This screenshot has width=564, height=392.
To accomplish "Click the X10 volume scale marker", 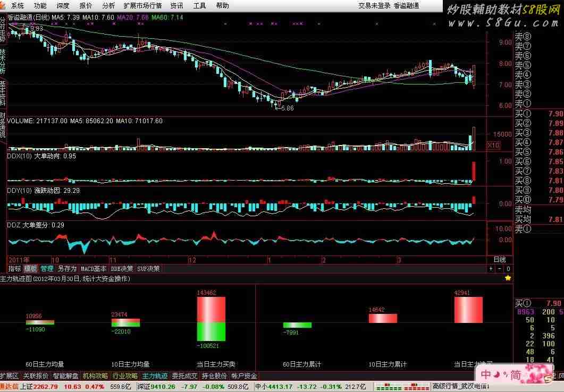I will [x=493, y=144].
